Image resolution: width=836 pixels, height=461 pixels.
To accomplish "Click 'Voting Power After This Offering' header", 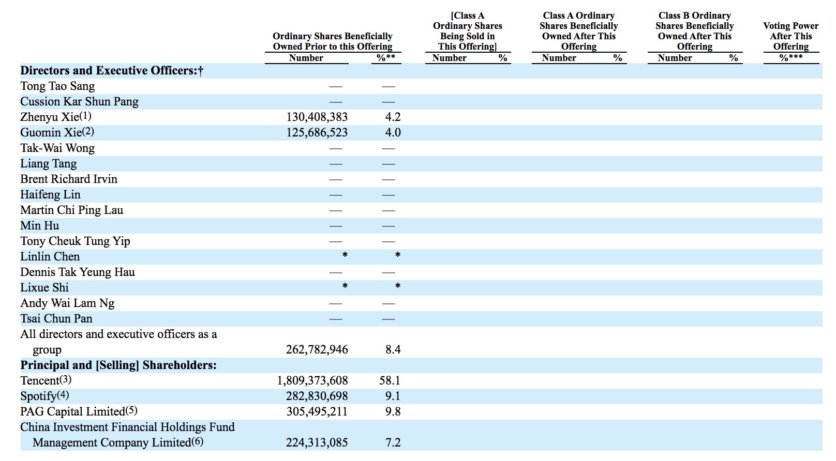I will click(791, 36).
